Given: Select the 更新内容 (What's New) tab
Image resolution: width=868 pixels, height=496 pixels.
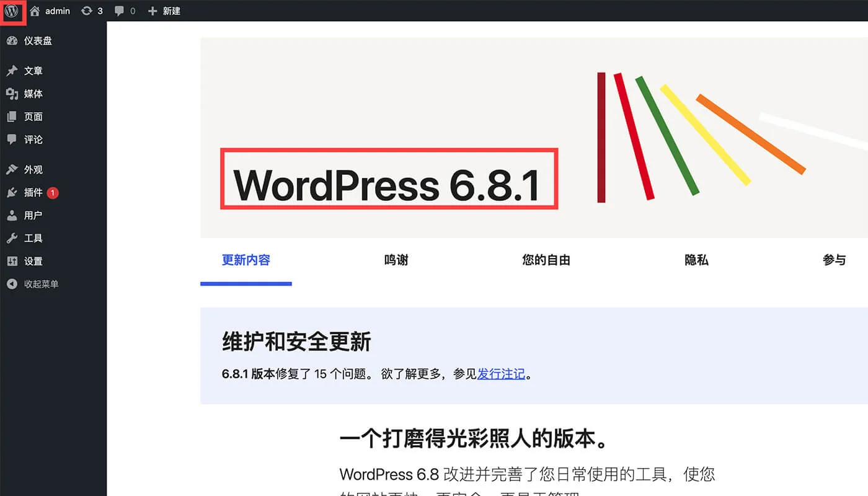Looking at the screenshot, I should click(246, 260).
